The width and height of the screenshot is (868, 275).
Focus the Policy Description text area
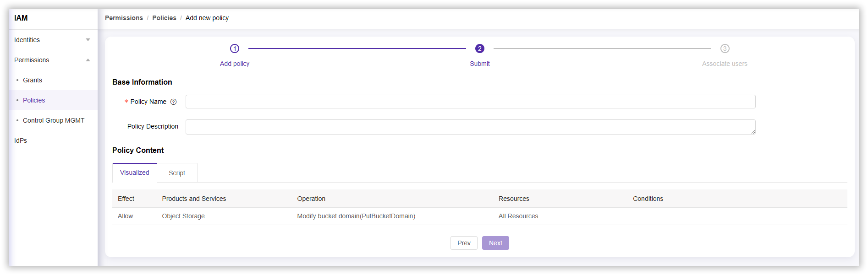pyautogui.click(x=470, y=127)
